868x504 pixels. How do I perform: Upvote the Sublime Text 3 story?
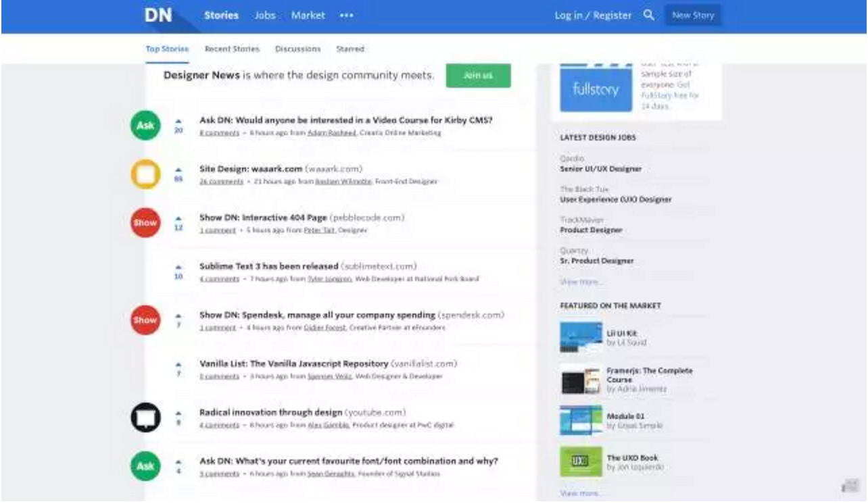coord(178,268)
